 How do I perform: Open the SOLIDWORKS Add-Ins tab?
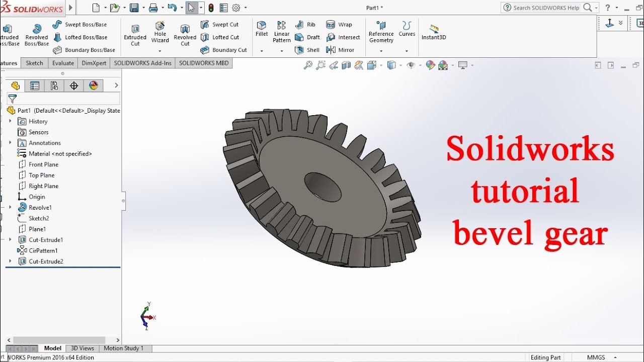point(142,63)
